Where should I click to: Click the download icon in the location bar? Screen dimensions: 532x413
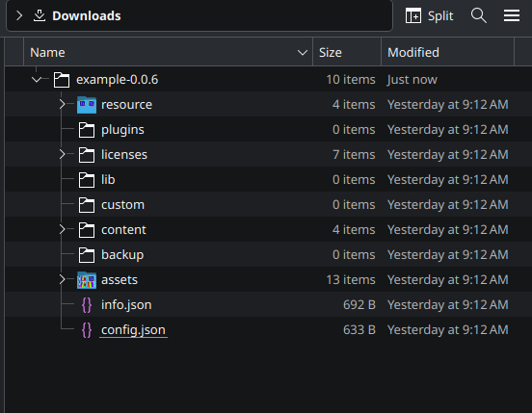coord(40,15)
